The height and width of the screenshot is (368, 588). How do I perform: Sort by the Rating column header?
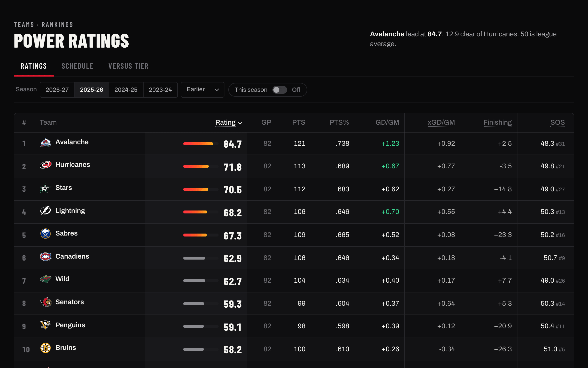(x=229, y=122)
